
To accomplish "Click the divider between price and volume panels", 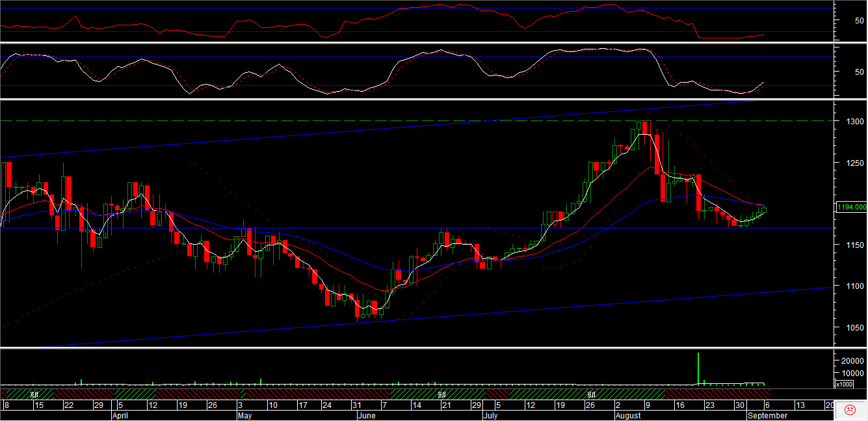I will (x=416, y=347).
